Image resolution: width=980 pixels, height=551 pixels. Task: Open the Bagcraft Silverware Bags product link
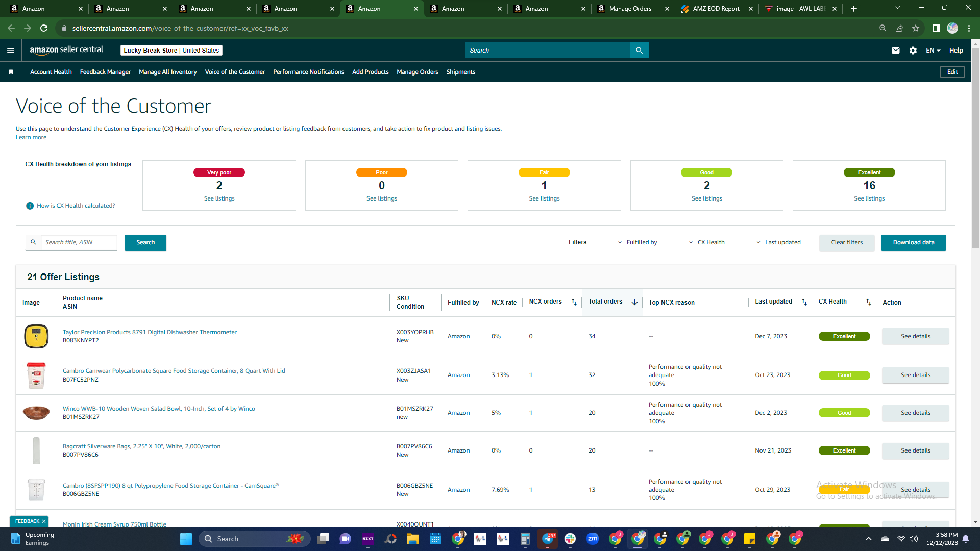coord(142,446)
